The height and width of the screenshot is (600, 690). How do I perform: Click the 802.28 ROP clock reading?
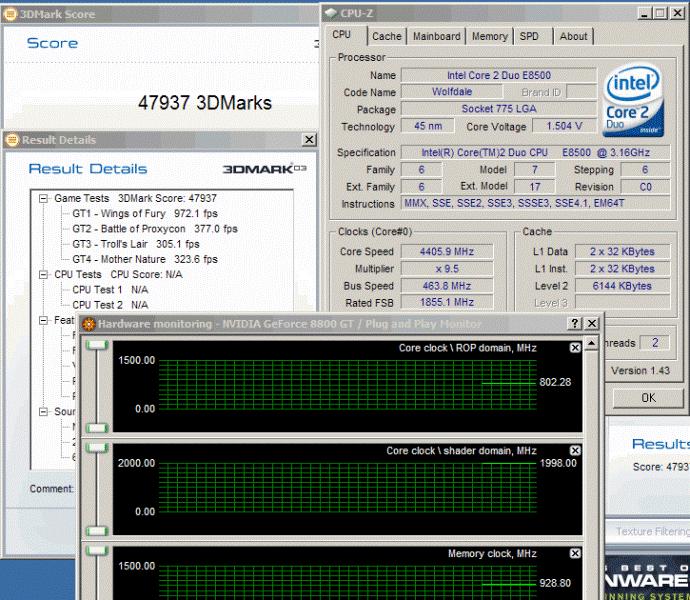pos(555,382)
